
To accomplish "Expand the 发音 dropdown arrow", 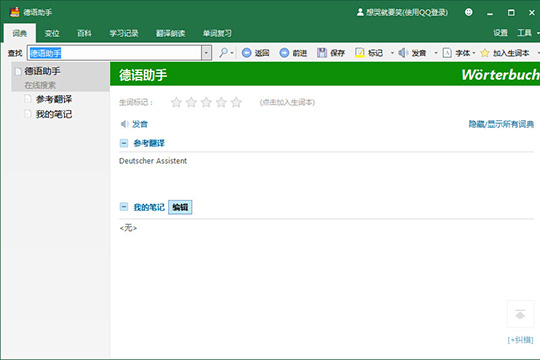I will point(436,53).
